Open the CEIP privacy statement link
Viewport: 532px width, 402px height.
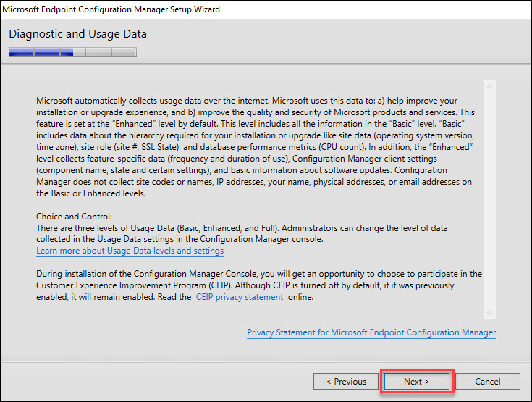[240, 297]
